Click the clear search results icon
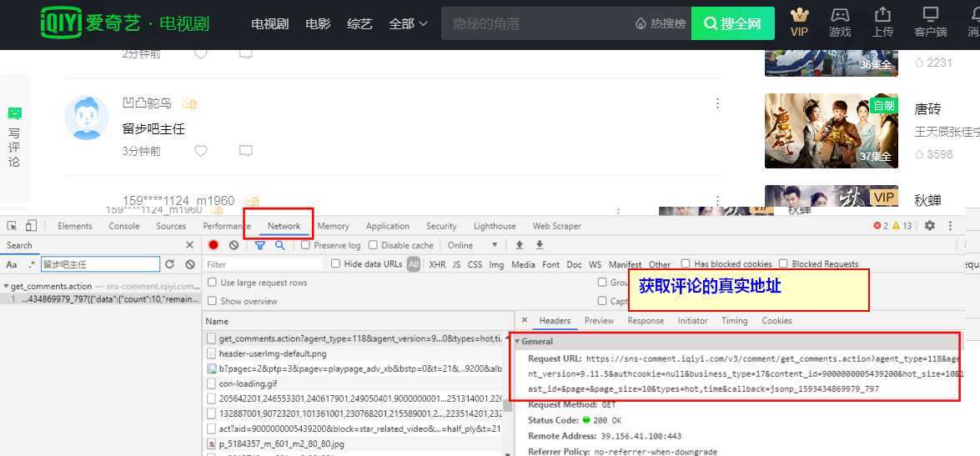Screen dimensions: 980x456 tap(190, 264)
